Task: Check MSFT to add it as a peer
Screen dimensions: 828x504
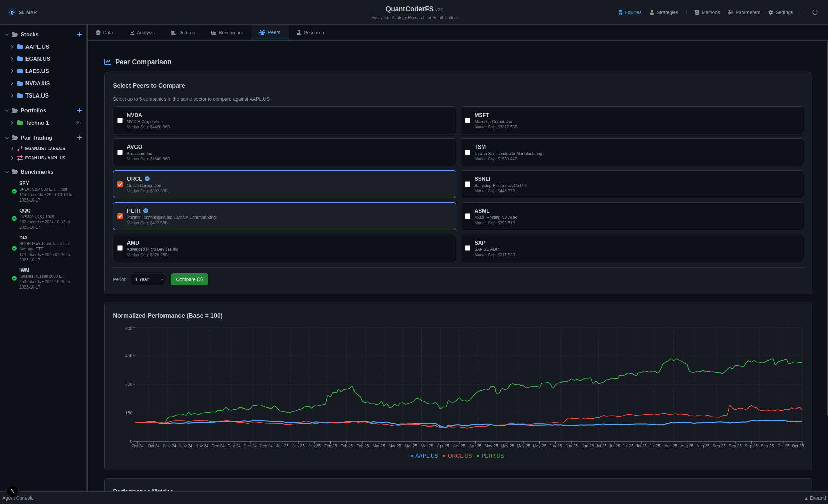Action: coord(468,120)
